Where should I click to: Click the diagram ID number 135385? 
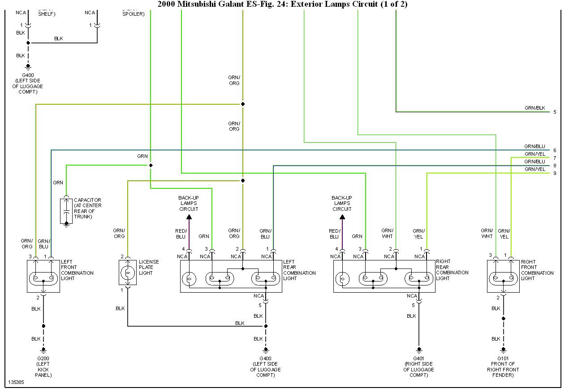click(x=16, y=383)
